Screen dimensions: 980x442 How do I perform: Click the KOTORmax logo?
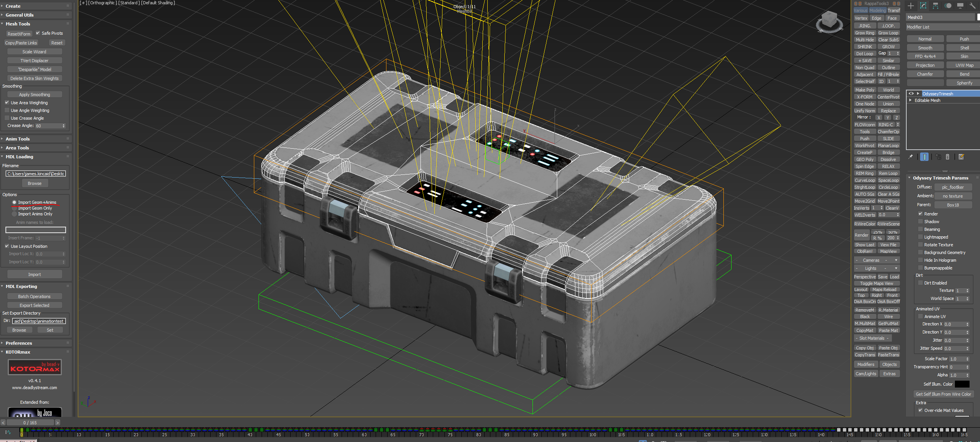35,367
